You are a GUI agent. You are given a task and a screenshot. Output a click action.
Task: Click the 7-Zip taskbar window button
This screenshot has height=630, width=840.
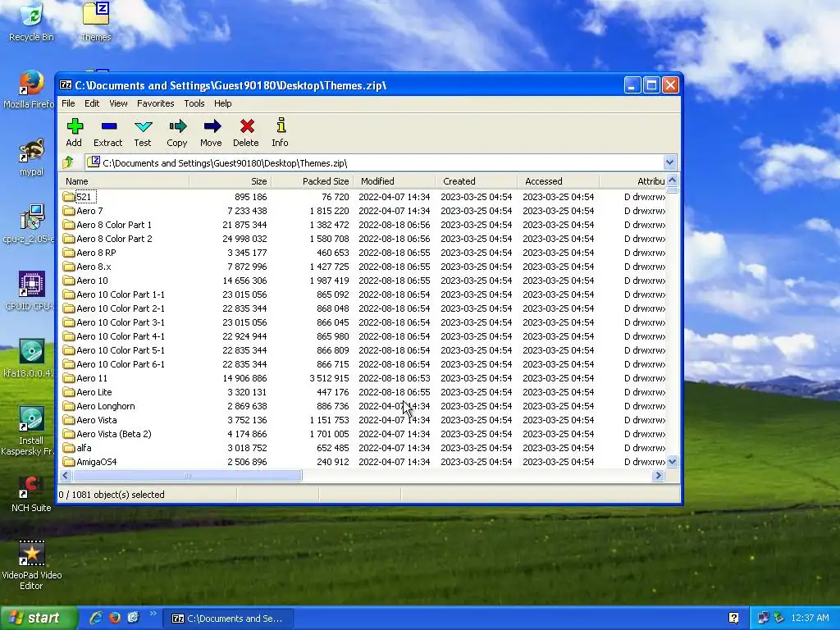pos(227,619)
